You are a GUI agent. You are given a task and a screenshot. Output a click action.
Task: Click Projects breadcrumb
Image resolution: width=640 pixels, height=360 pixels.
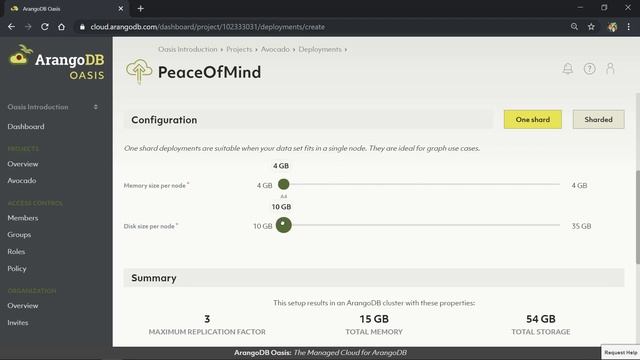coord(239,49)
